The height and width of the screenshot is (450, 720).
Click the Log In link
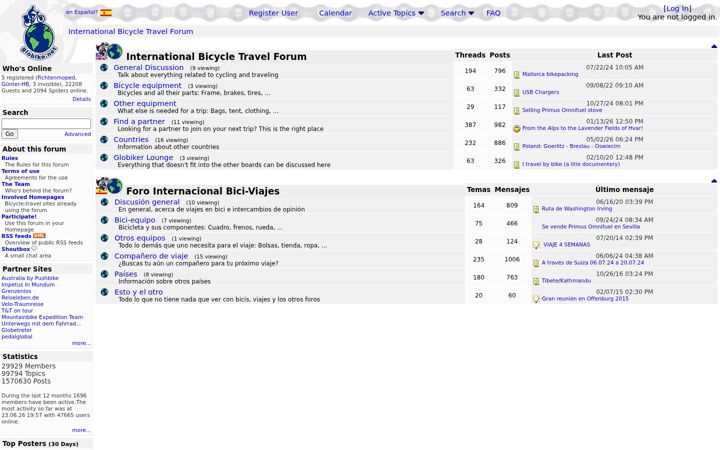click(677, 9)
